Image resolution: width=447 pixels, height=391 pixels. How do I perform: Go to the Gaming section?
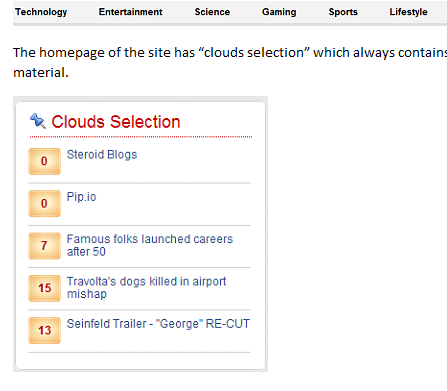[x=279, y=12]
